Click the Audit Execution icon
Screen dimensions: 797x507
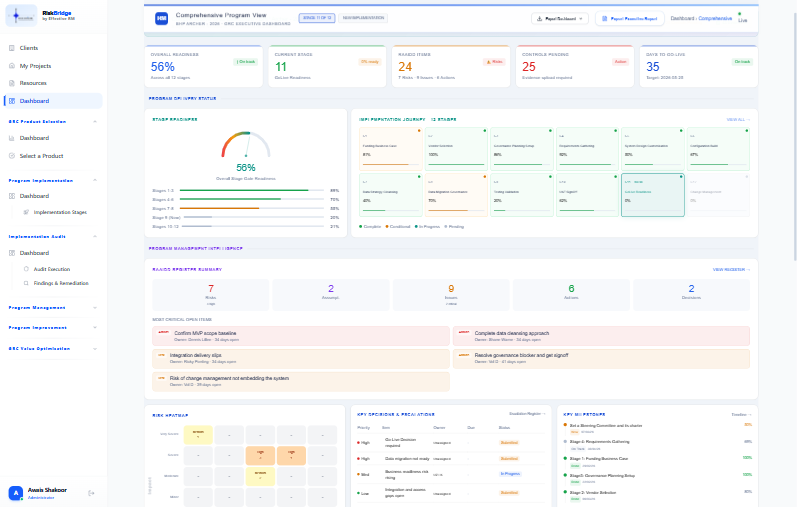(26, 269)
